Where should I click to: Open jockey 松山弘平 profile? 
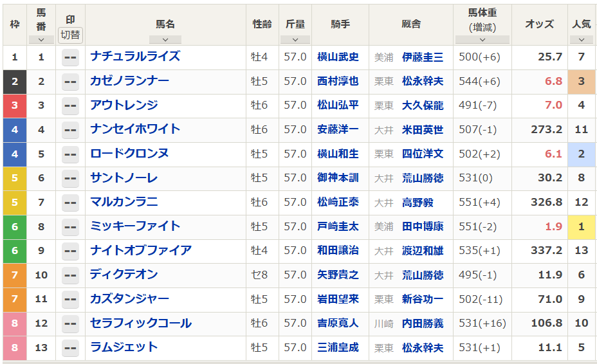[338, 105]
